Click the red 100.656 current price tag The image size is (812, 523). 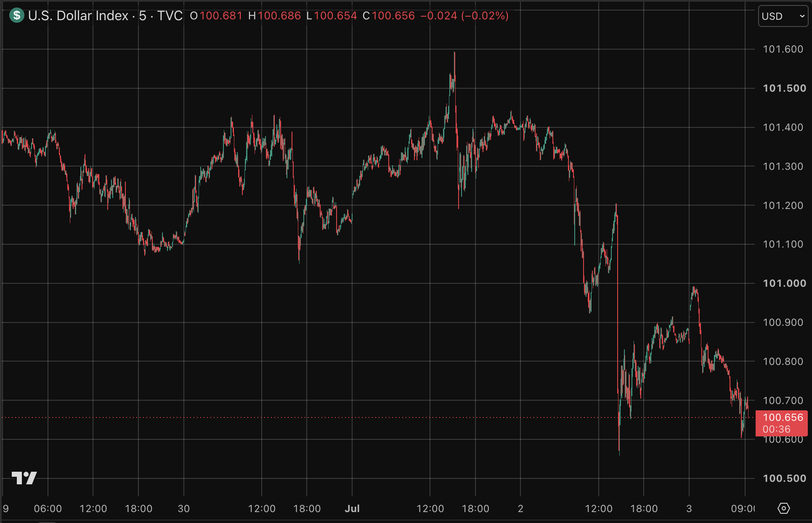(x=783, y=417)
